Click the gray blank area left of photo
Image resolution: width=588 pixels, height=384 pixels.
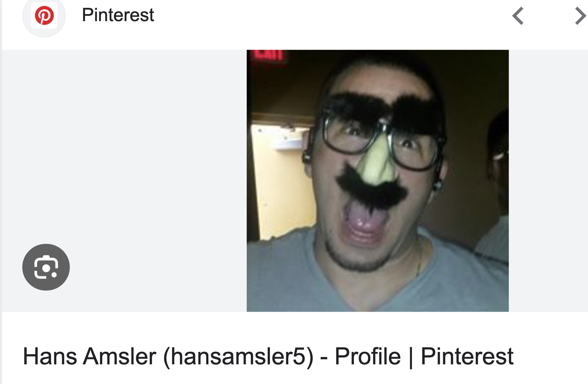coord(124,181)
